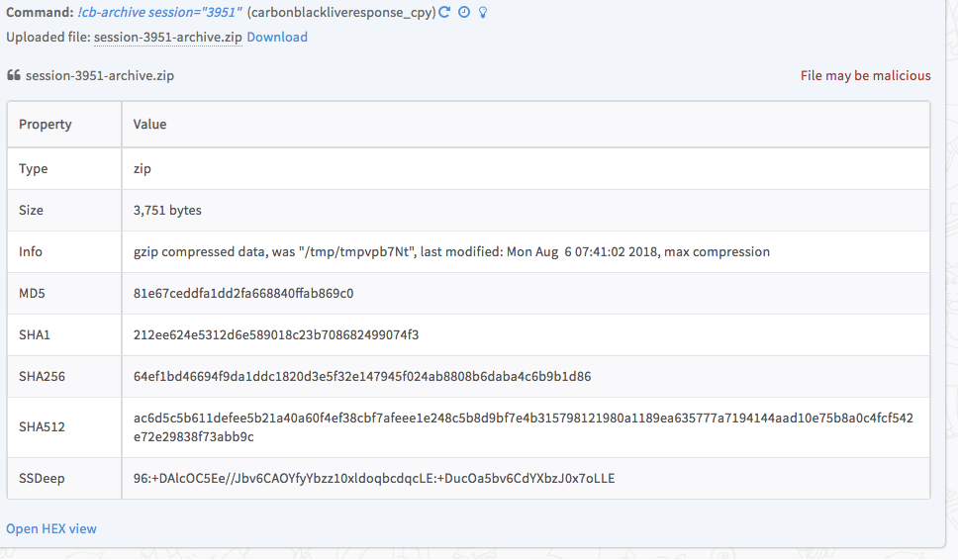Click the Value column header

tap(149, 125)
